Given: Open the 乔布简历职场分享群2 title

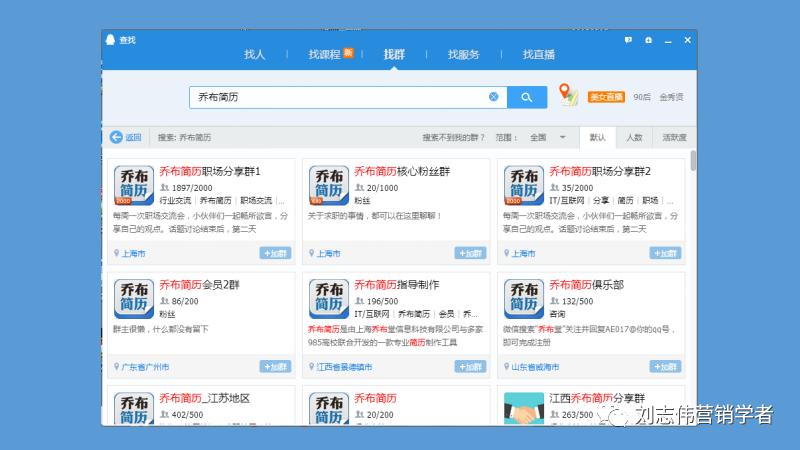Looking at the screenshot, I should click(600, 171).
